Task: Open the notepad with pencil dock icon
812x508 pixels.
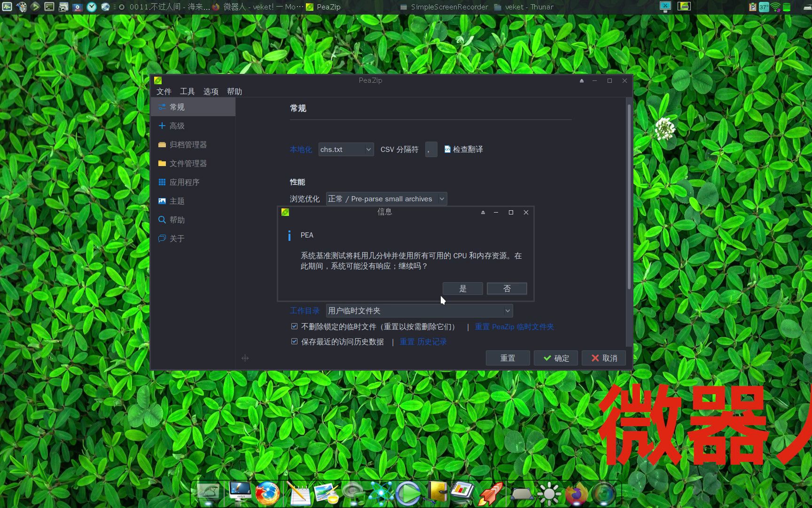Action: 299,494
